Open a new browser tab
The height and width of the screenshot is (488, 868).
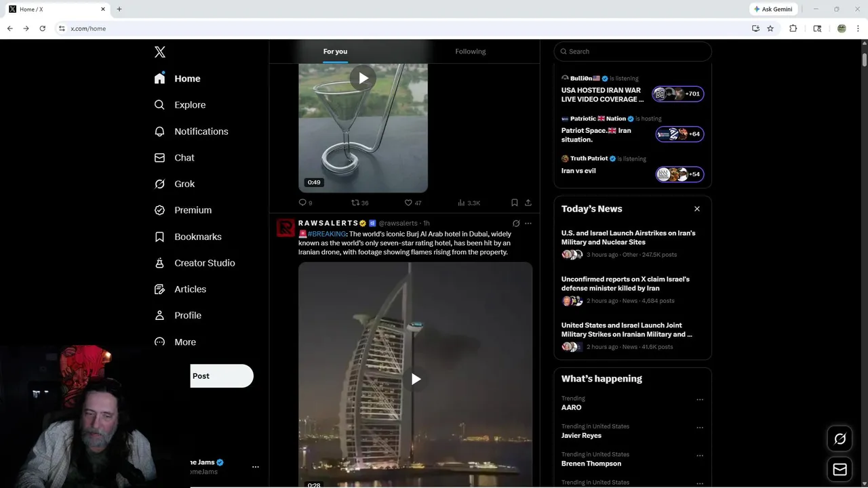[119, 9]
